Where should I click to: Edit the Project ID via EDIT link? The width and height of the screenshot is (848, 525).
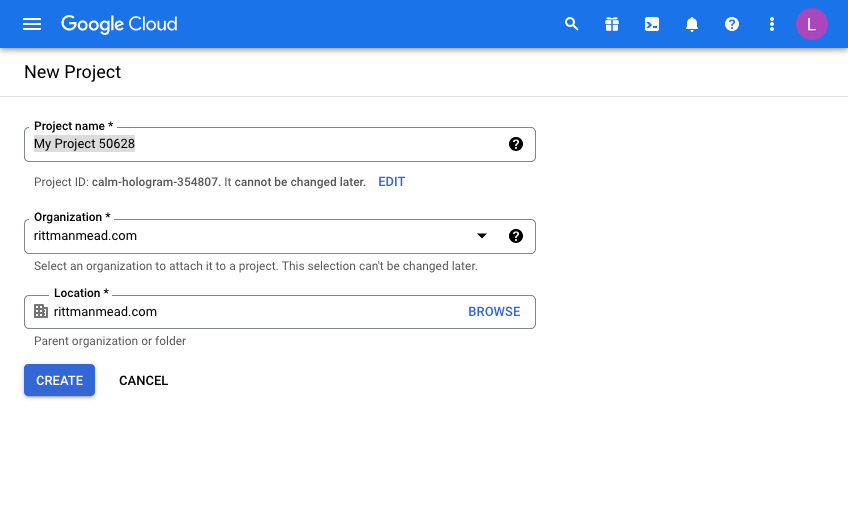point(392,182)
